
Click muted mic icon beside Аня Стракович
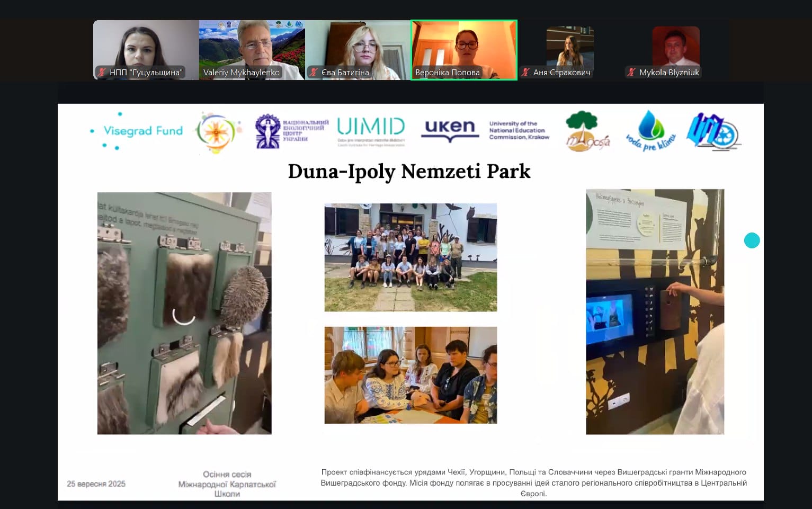525,73
